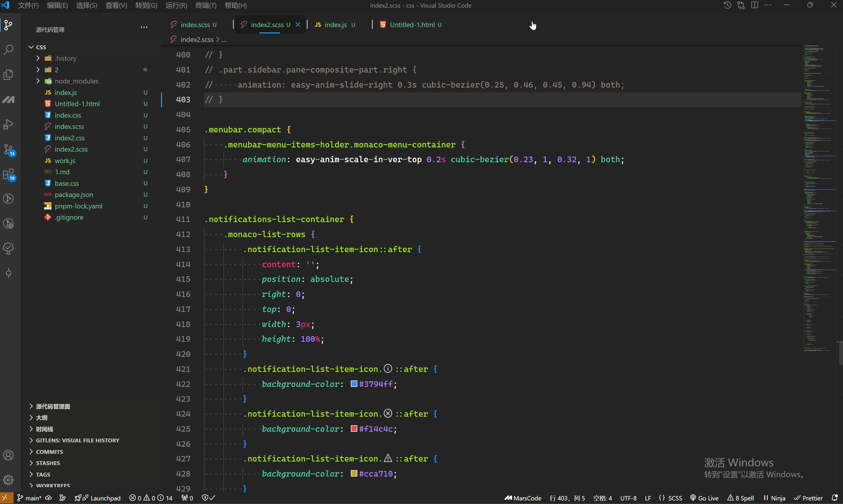This screenshot has height=504, width=843.
Task: Toggle Ninja mode in status bar
Action: point(774,498)
